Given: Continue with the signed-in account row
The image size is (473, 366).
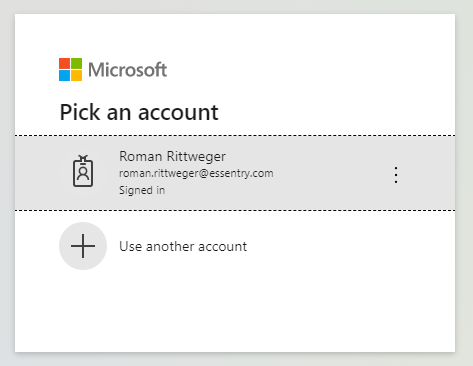Looking at the screenshot, I should 235,173.
